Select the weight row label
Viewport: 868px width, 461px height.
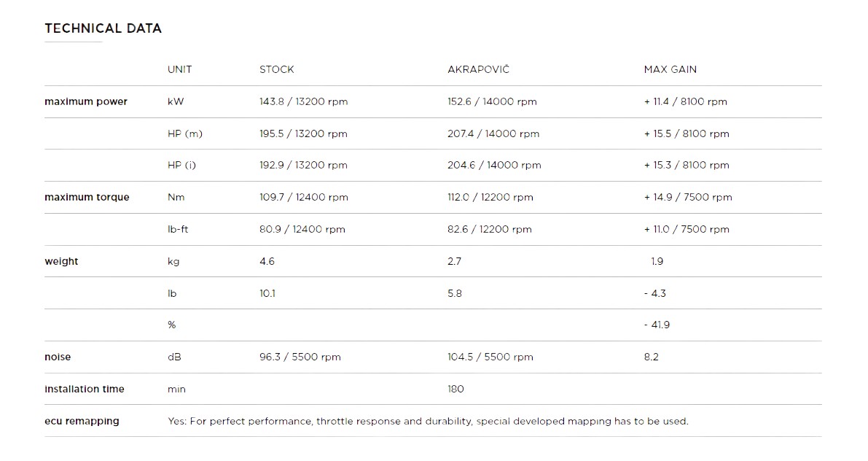point(61,261)
